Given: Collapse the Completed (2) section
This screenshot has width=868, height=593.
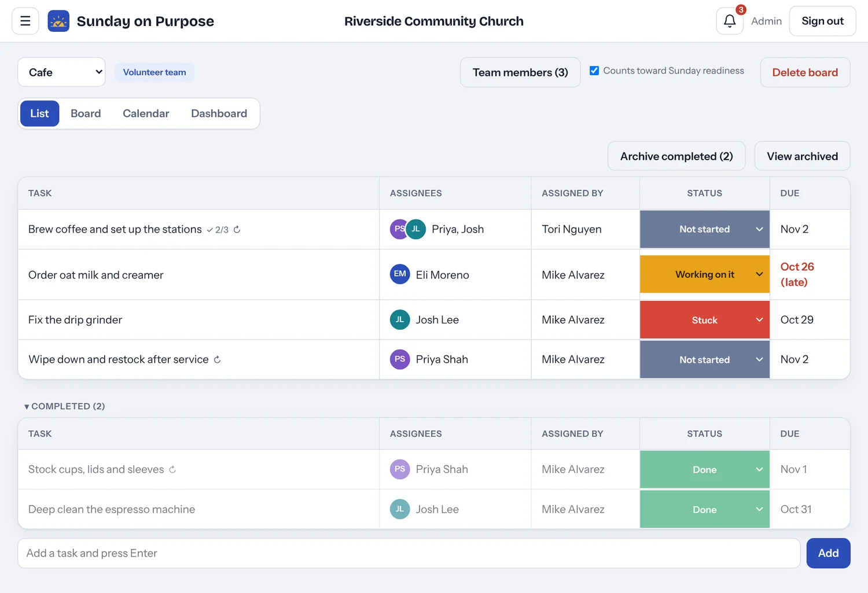Looking at the screenshot, I should (64, 406).
